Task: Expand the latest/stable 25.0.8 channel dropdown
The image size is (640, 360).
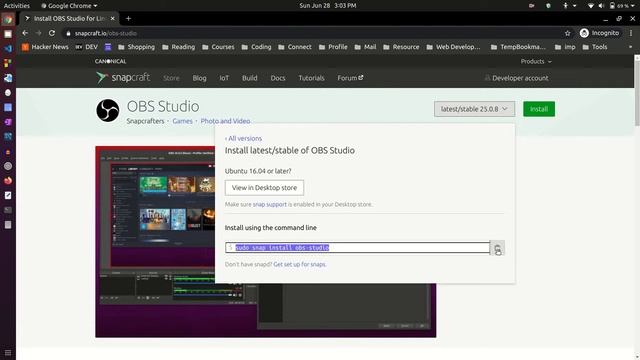Action: pyautogui.click(x=474, y=109)
